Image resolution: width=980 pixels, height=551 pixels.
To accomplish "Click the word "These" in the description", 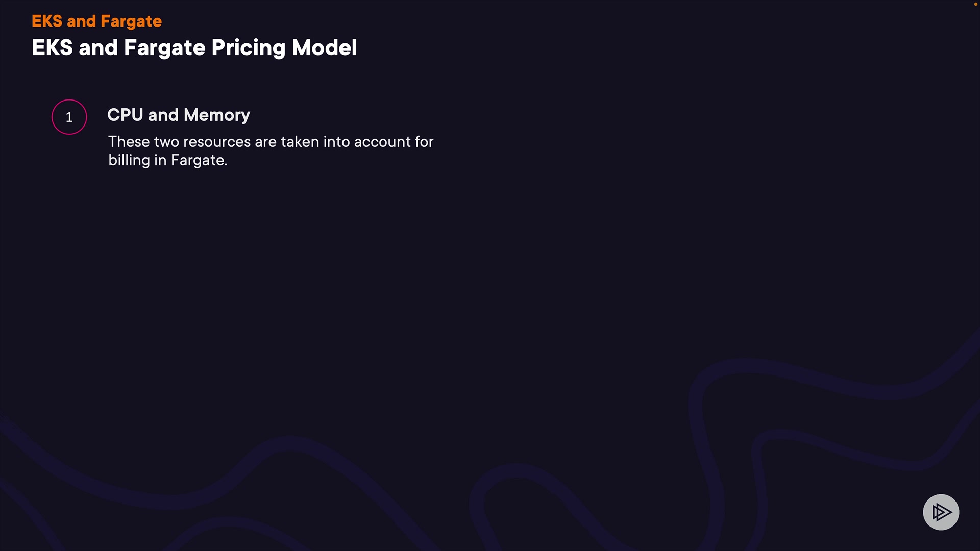I will coord(129,142).
